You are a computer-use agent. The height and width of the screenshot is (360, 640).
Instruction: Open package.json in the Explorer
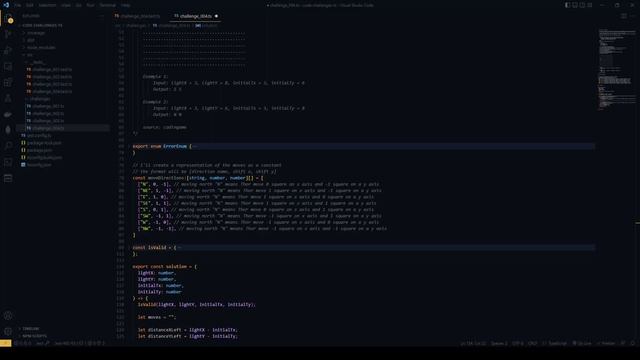39,150
